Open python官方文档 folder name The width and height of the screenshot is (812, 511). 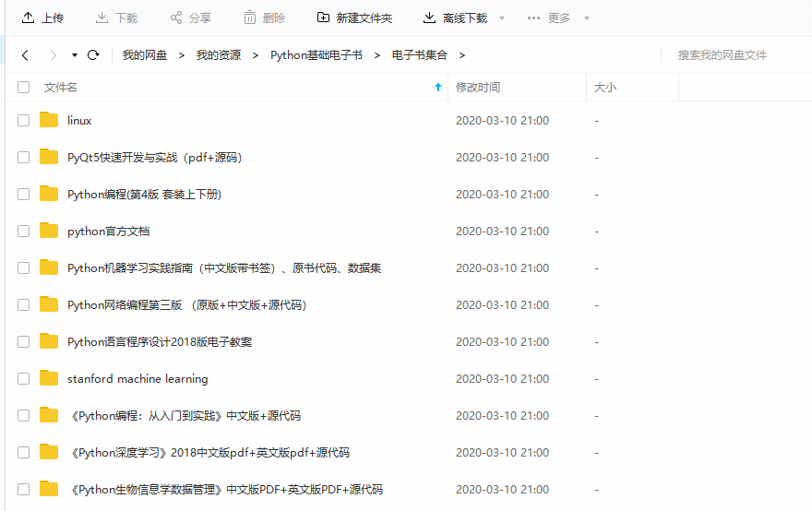tap(108, 231)
